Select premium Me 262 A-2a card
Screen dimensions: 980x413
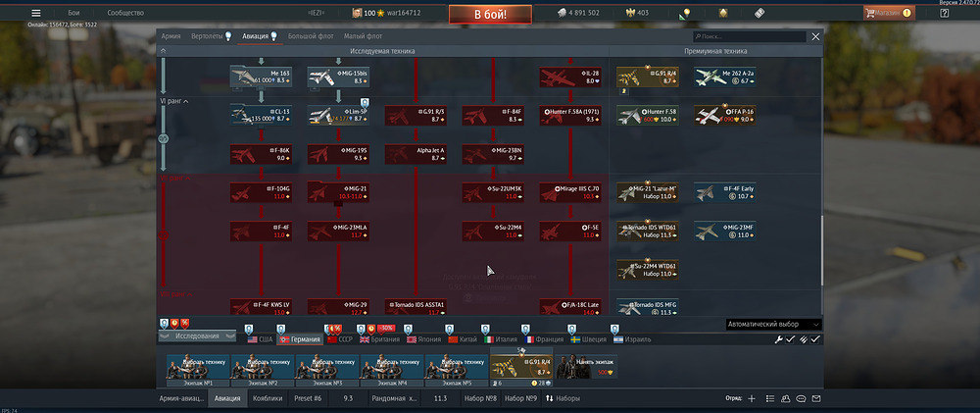[x=725, y=77]
